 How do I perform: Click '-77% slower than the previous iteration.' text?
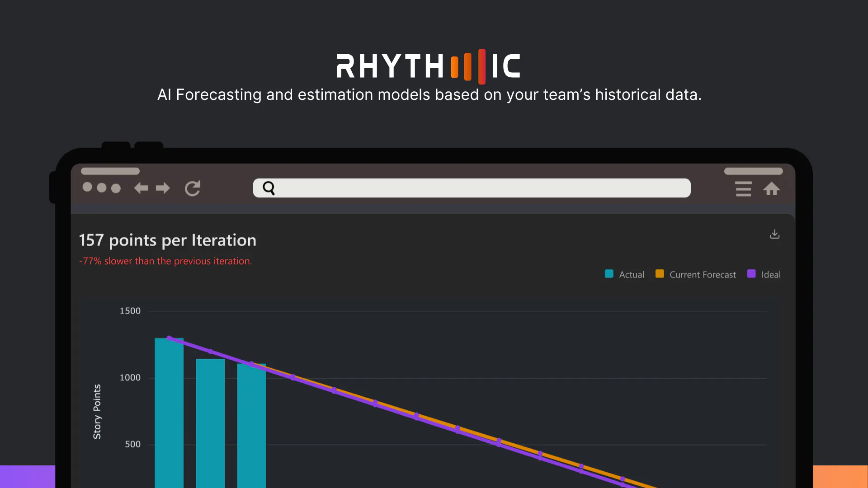[165, 261]
